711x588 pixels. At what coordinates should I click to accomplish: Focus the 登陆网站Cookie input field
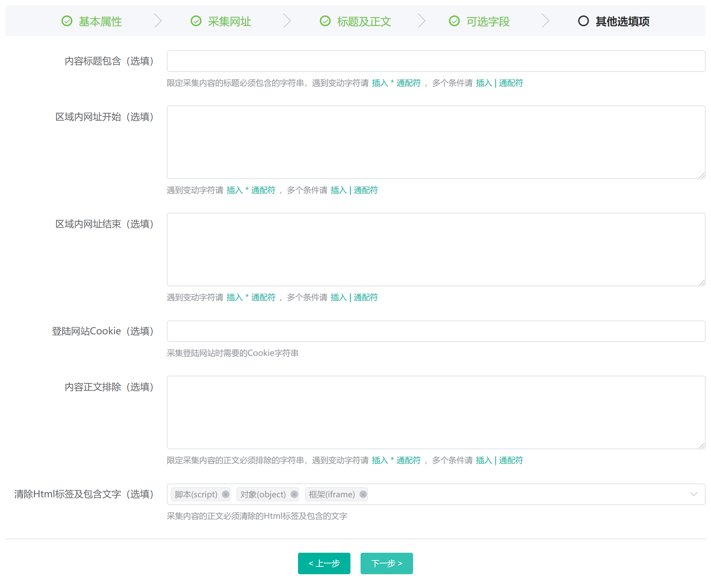[436, 331]
